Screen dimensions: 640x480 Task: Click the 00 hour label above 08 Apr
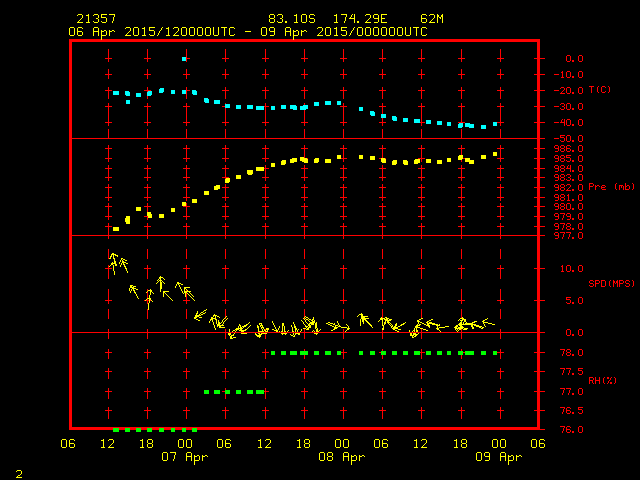(342, 443)
